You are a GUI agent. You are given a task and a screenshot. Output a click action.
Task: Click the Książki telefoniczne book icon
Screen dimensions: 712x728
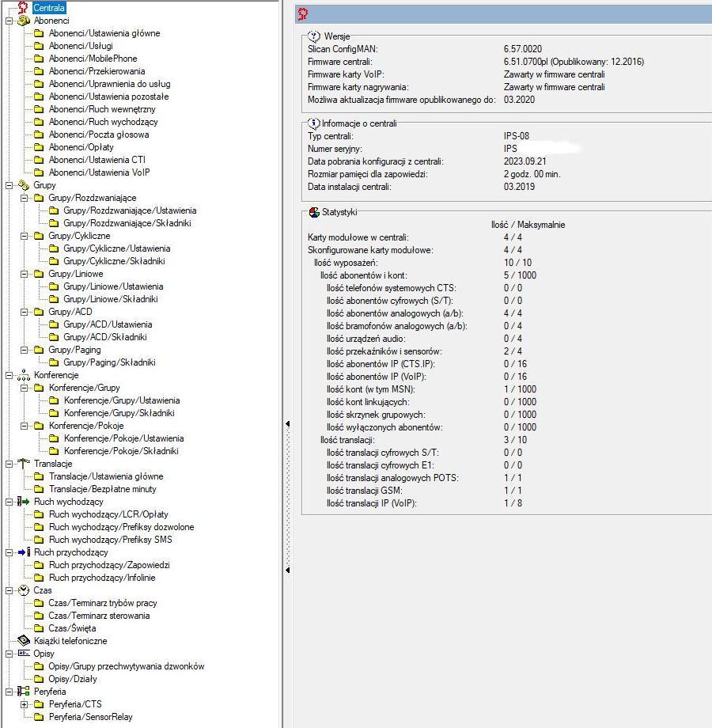pyautogui.click(x=24, y=641)
